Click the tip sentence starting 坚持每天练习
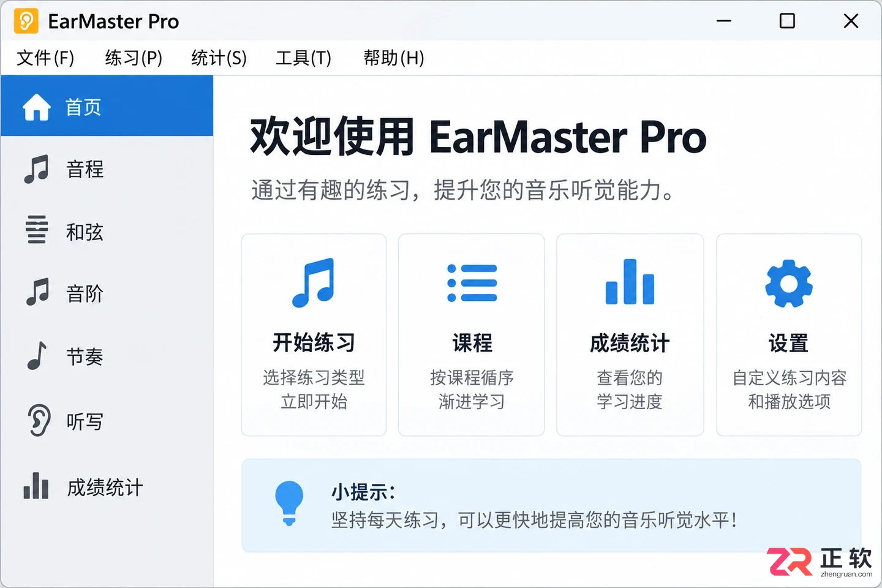This screenshot has height=588, width=882. (x=534, y=520)
